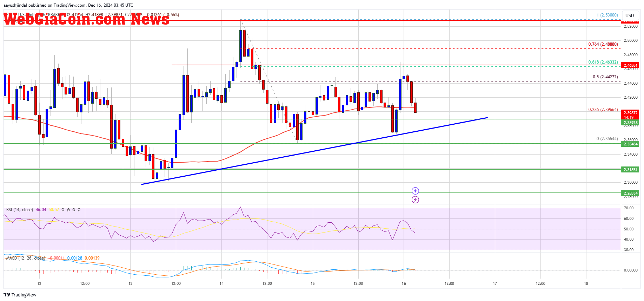The image size is (644, 301).
Task: Click the current price label 2.39872
Action: click(x=630, y=113)
